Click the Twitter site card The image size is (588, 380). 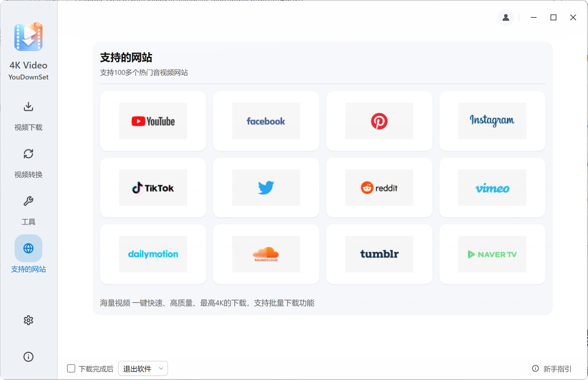[x=266, y=188]
